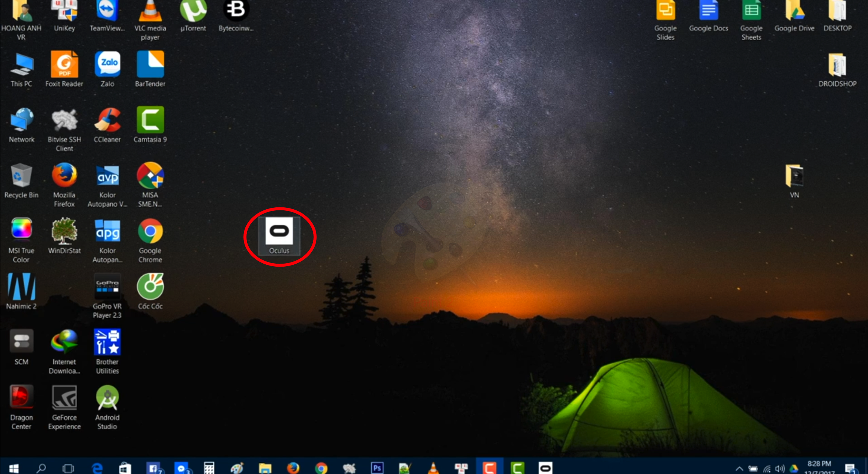Open Task View from taskbar
Screen dimensions: 868x474
[68, 468]
